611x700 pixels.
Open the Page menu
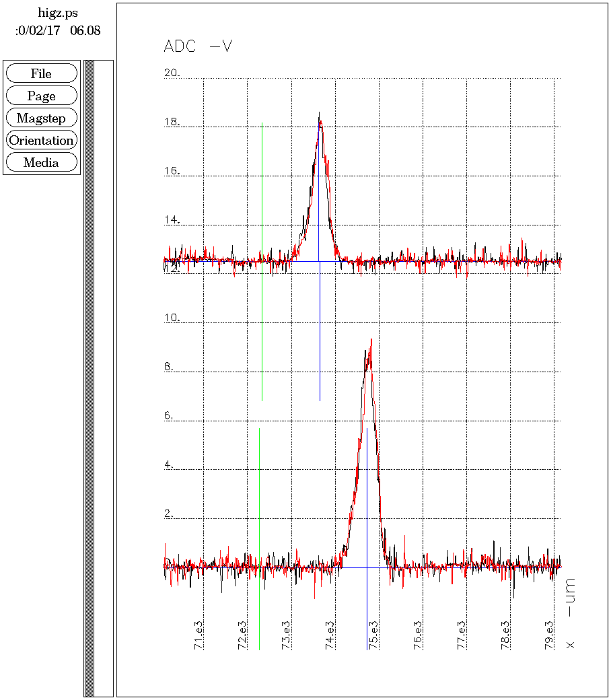(x=41, y=96)
